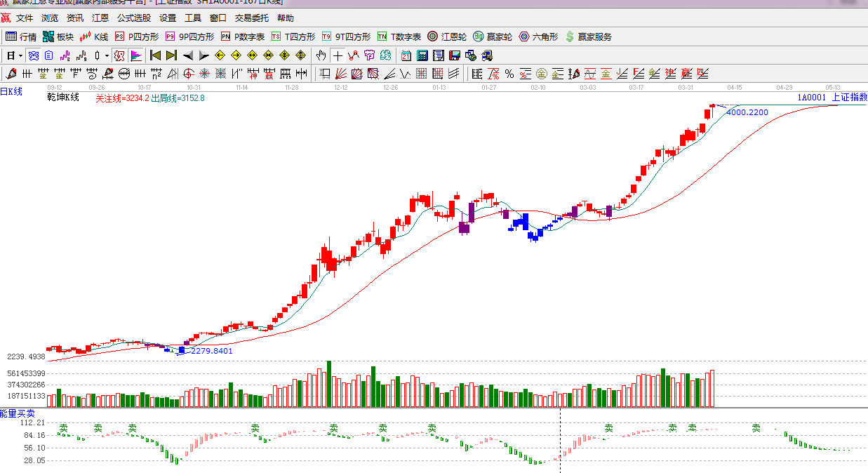Screen dimensions: 868x473
Task: Click the 上证指数 index name label
Action: point(849,98)
